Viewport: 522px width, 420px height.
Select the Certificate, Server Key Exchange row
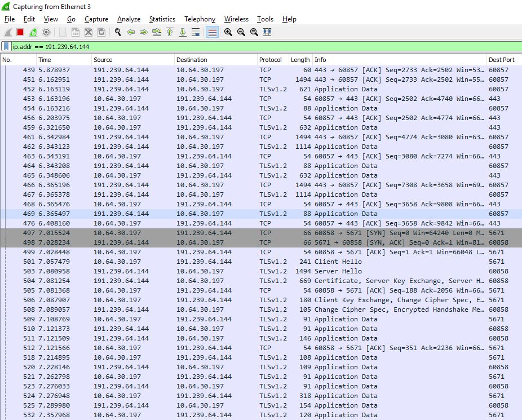click(x=261, y=281)
